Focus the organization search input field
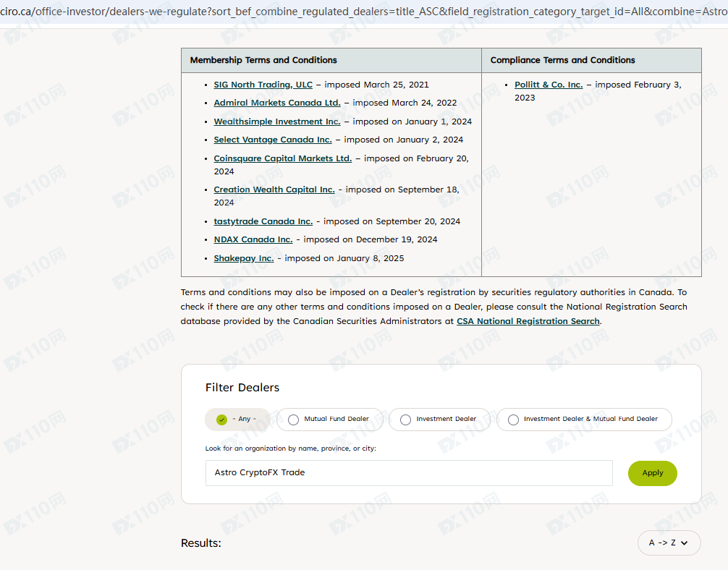This screenshot has height=570, width=728. 409,473
